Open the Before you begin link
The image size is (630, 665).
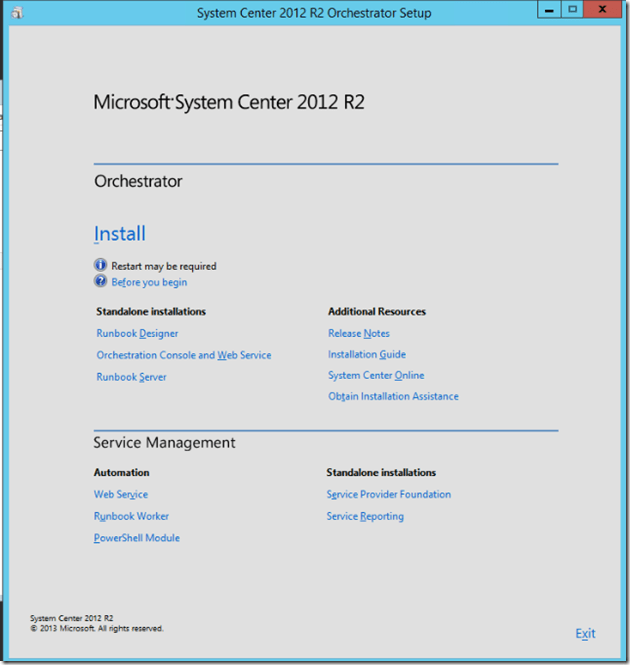[x=149, y=282]
